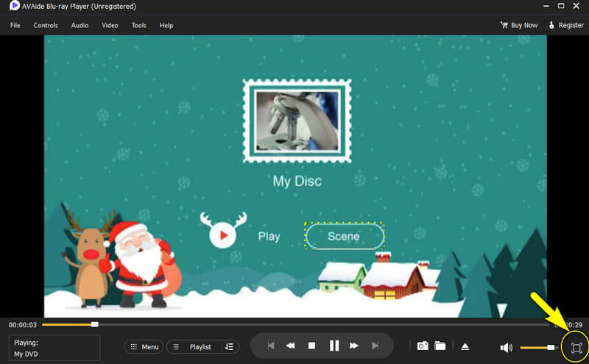Click the AVAide app logo icon
This screenshot has height=364, width=589.
tap(14, 6)
